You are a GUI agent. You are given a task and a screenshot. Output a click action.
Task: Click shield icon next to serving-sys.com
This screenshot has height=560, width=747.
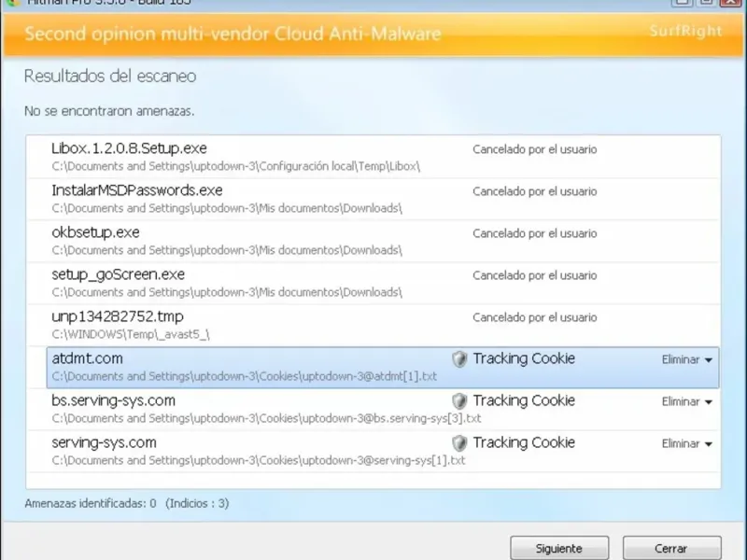[459, 442]
